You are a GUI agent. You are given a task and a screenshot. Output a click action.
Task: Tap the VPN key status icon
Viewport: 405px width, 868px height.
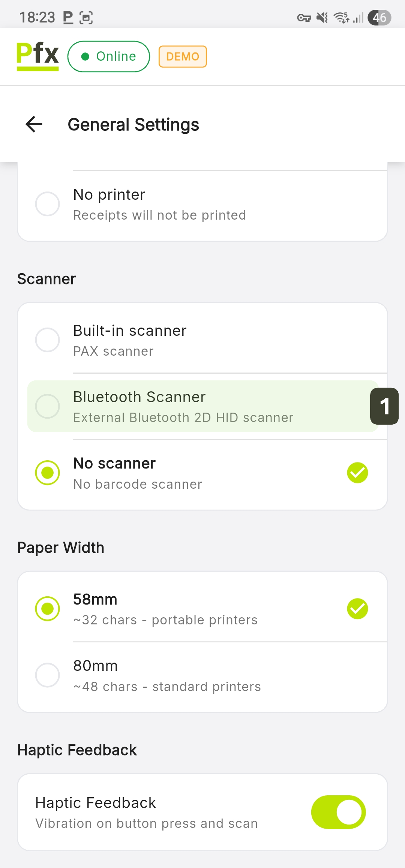pyautogui.click(x=304, y=18)
